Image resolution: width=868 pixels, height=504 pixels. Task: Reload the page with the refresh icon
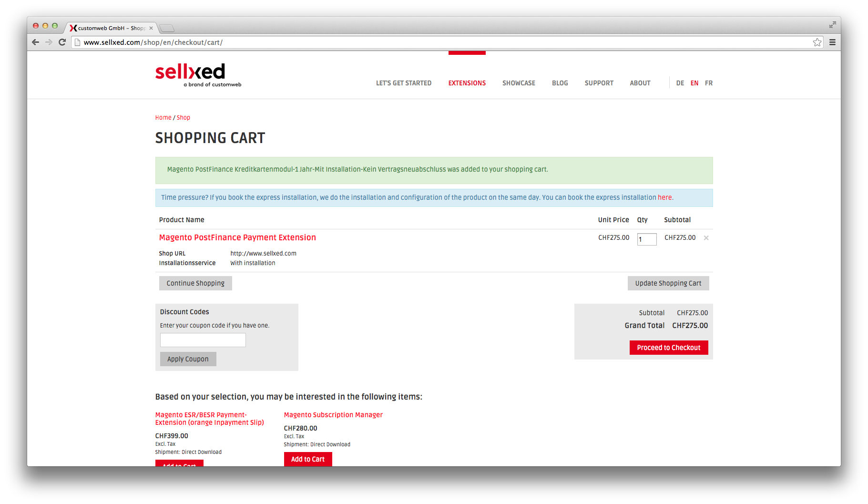click(x=62, y=42)
